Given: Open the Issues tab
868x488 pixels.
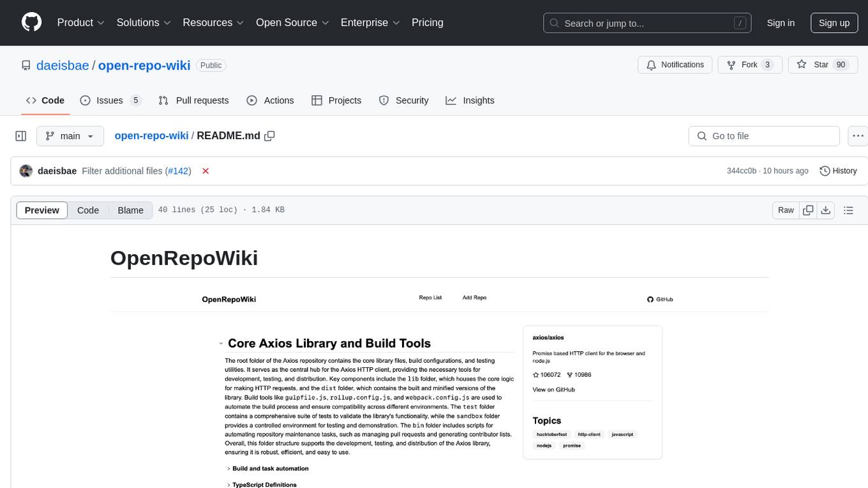Looking at the screenshot, I should point(110,100).
